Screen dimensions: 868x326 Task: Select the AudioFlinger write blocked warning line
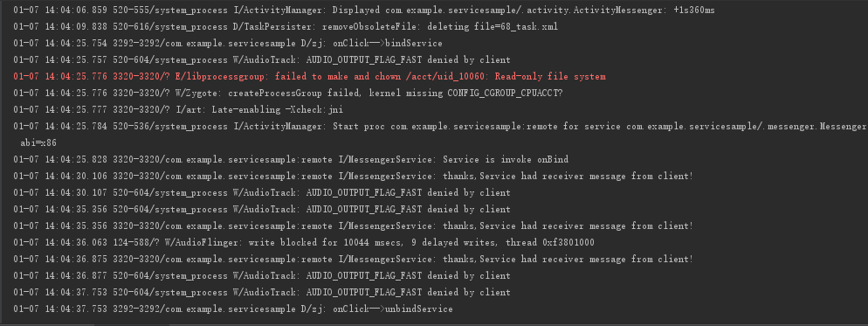(304, 242)
